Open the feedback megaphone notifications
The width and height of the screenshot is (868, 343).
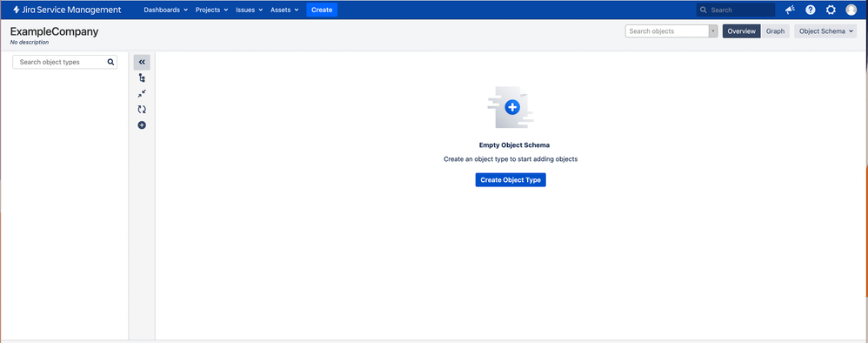click(x=790, y=10)
